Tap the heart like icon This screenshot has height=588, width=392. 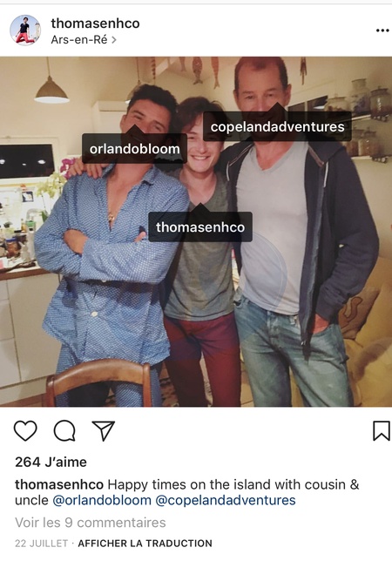pos(25,430)
